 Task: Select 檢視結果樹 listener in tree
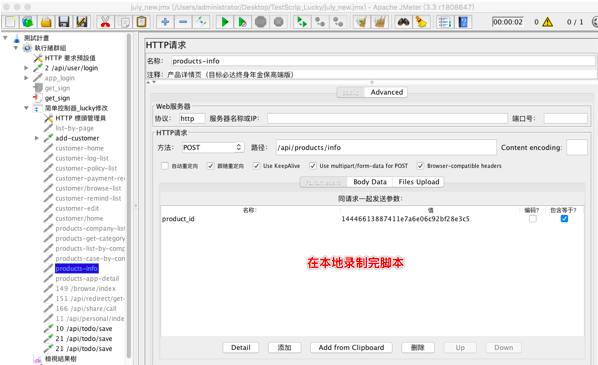tap(61, 359)
